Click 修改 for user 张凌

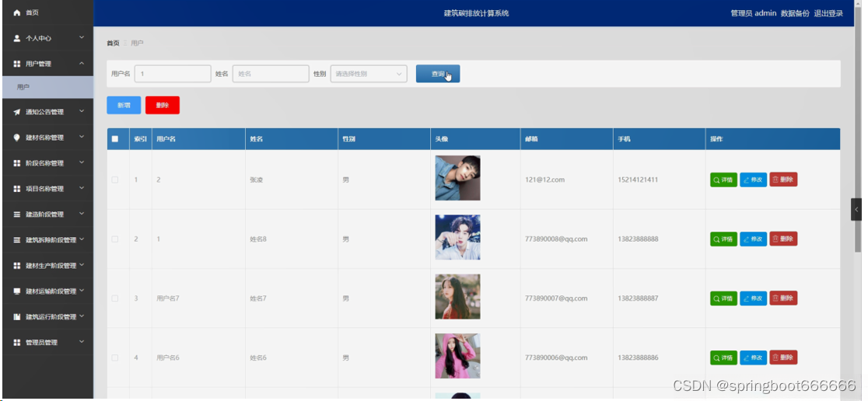click(x=753, y=180)
